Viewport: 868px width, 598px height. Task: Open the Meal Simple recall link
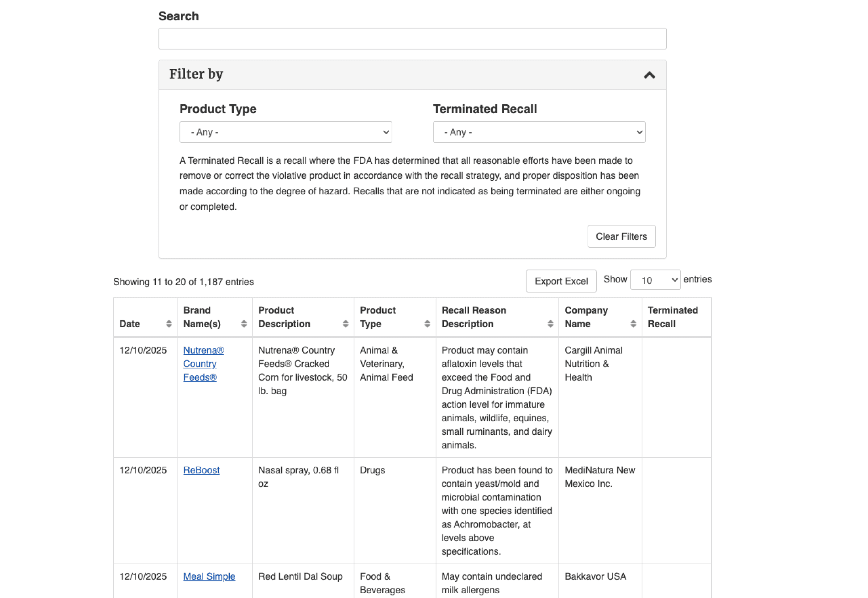tap(209, 576)
